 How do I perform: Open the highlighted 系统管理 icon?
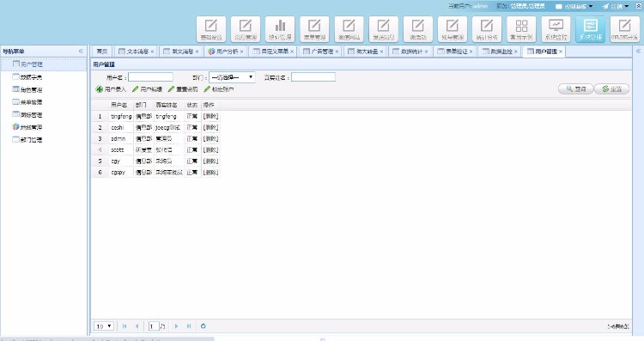[591, 28]
